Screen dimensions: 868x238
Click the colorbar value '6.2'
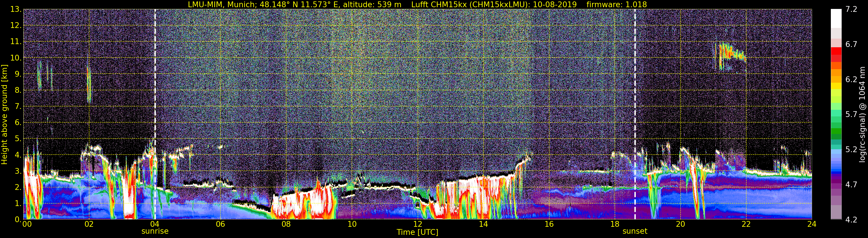(x=851, y=79)
